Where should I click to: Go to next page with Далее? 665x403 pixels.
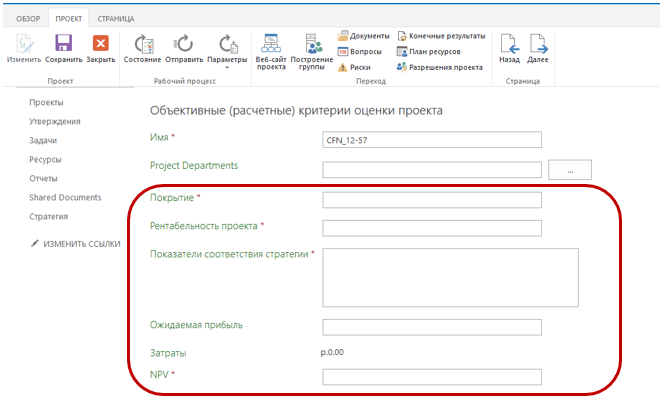click(x=538, y=48)
